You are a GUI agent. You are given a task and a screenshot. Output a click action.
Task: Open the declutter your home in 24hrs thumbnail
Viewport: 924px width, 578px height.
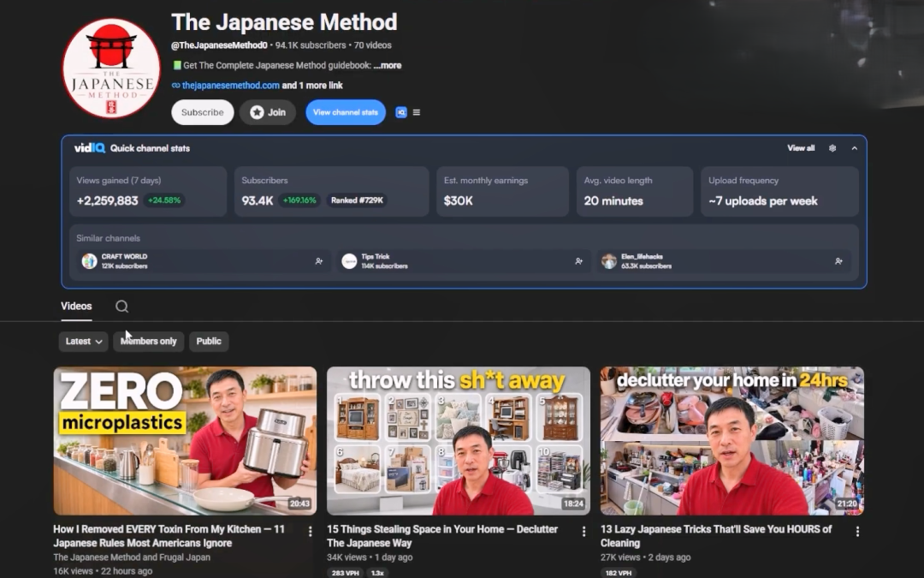tap(731, 441)
